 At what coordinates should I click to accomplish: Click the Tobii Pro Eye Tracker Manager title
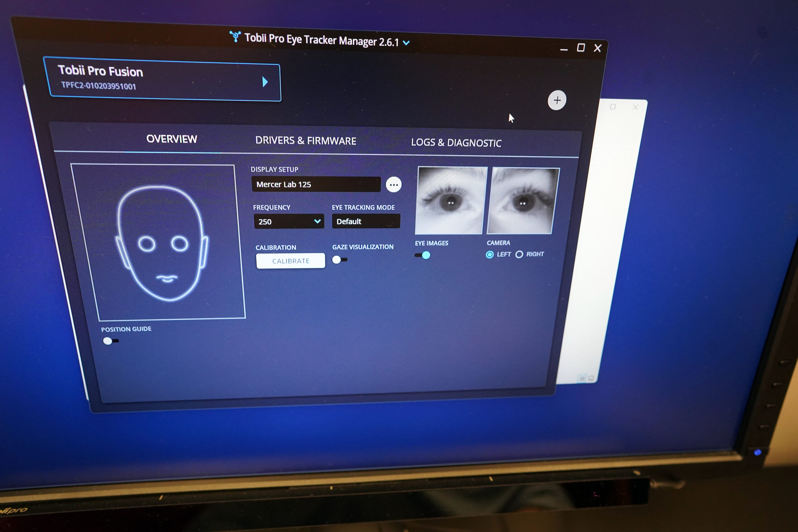pos(321,40)
